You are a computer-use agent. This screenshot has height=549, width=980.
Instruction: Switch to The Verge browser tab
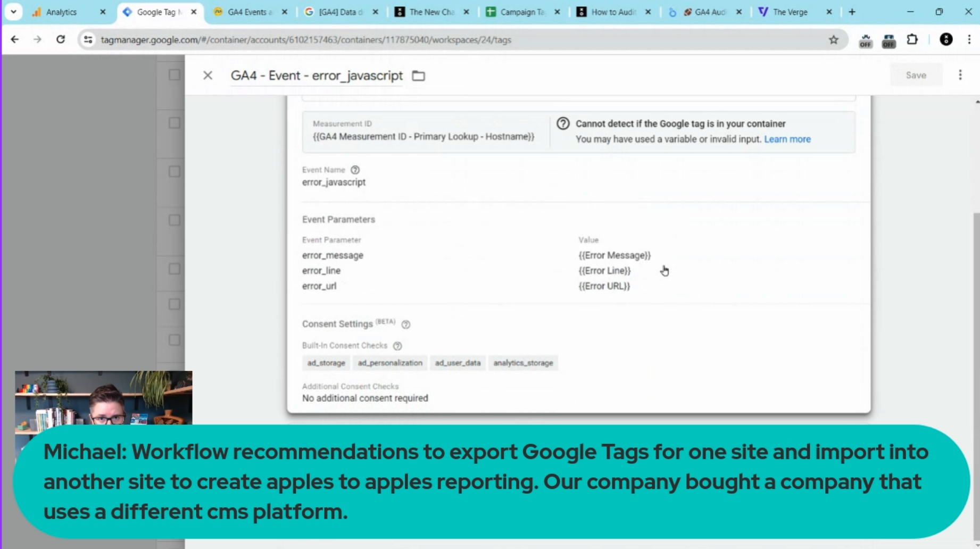[790, 12]
